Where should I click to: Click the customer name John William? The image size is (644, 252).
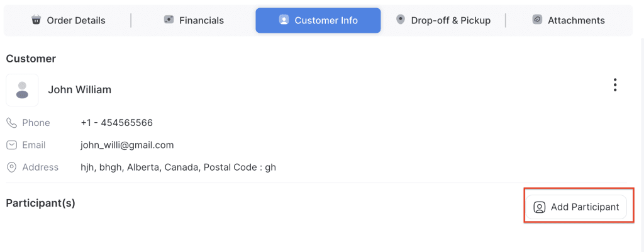(79, 89)
